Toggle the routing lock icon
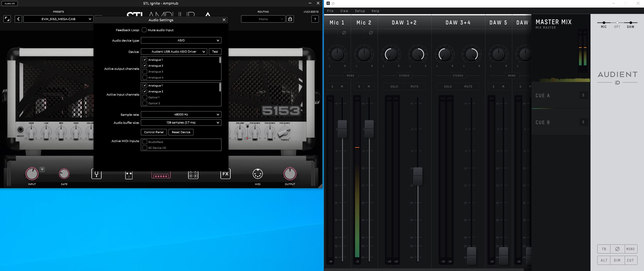The image size is (644, 271). point(290,19)
